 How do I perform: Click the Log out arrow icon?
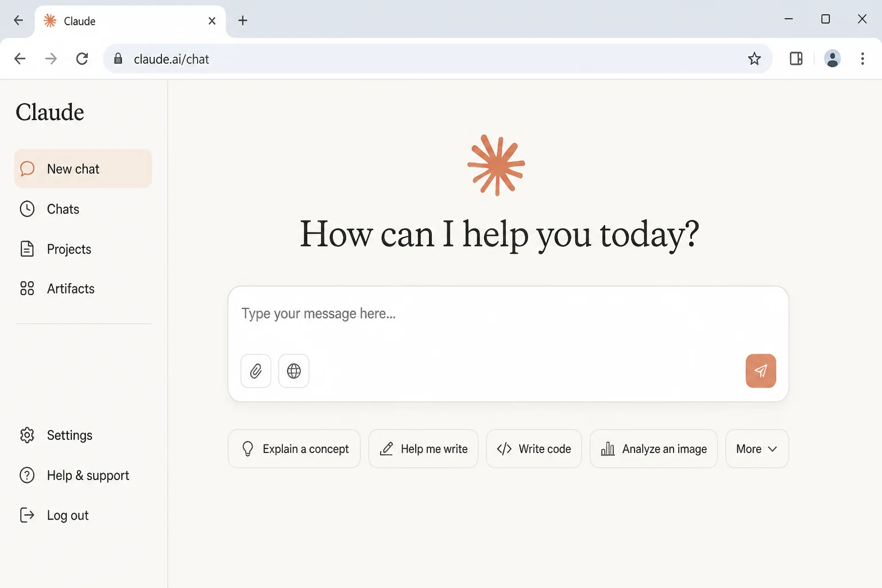click(x=27, y=515)
